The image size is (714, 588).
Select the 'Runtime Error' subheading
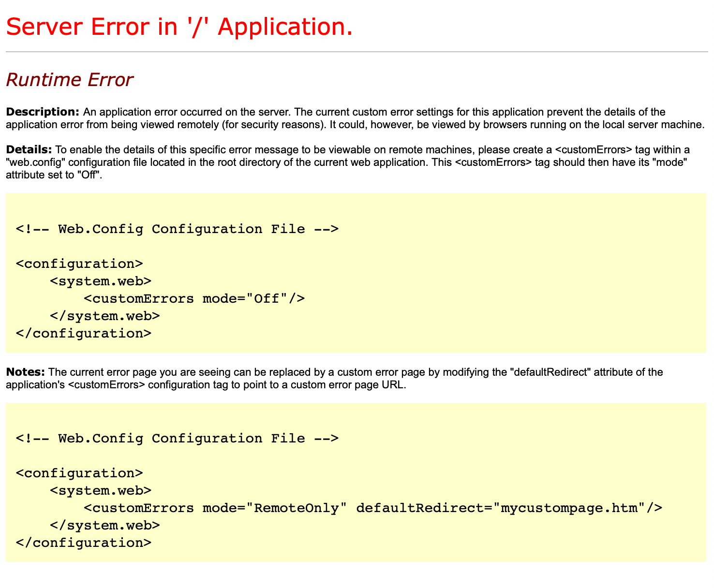69,79
